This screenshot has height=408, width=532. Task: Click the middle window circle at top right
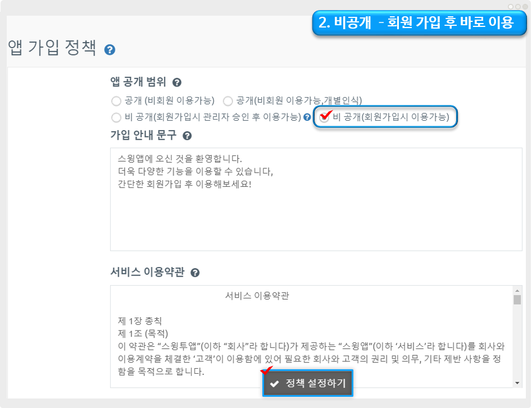pyautogui.click(x=517, y=6)
